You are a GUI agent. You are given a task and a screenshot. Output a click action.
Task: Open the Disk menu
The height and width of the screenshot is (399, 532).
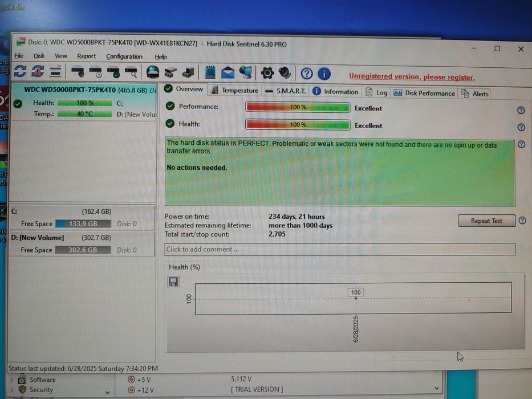[39, 56]
